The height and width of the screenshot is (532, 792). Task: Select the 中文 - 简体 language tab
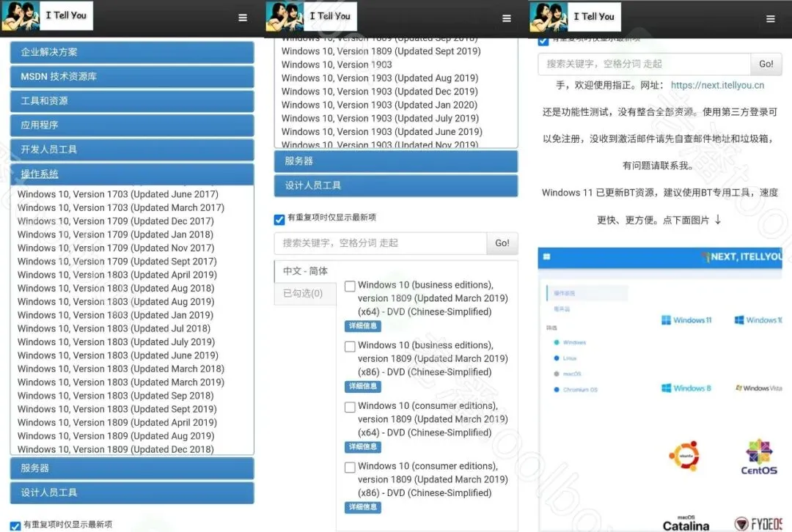tap(305, 271)
